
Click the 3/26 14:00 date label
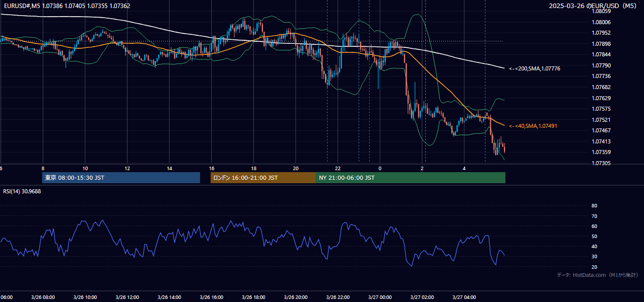(x=169, y=297)
